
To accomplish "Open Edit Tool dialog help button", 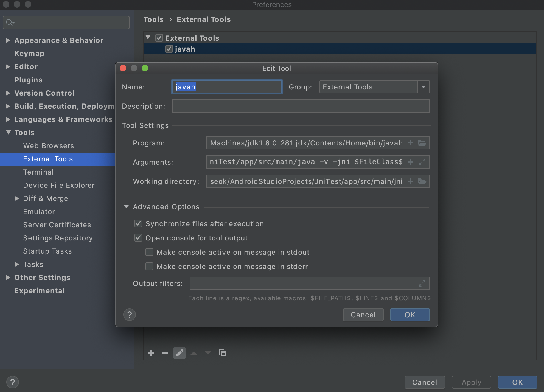I will coord(130,315).
